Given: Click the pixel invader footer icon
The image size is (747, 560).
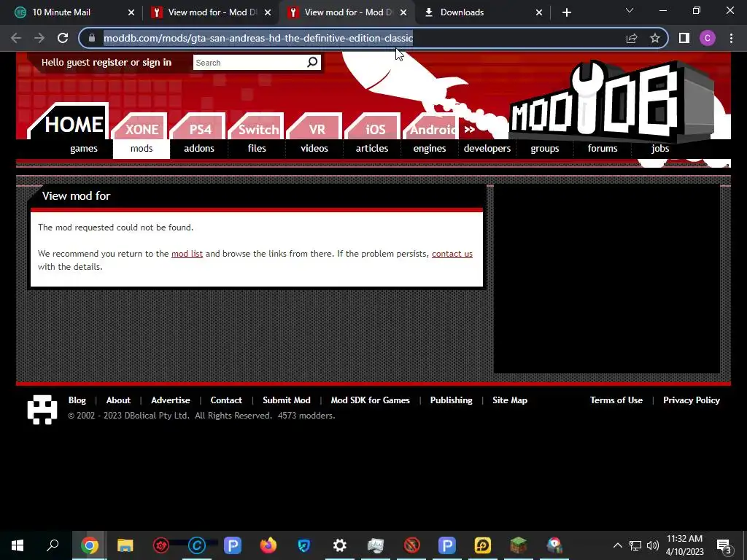Looking at the screenshot, I should 42,409.
